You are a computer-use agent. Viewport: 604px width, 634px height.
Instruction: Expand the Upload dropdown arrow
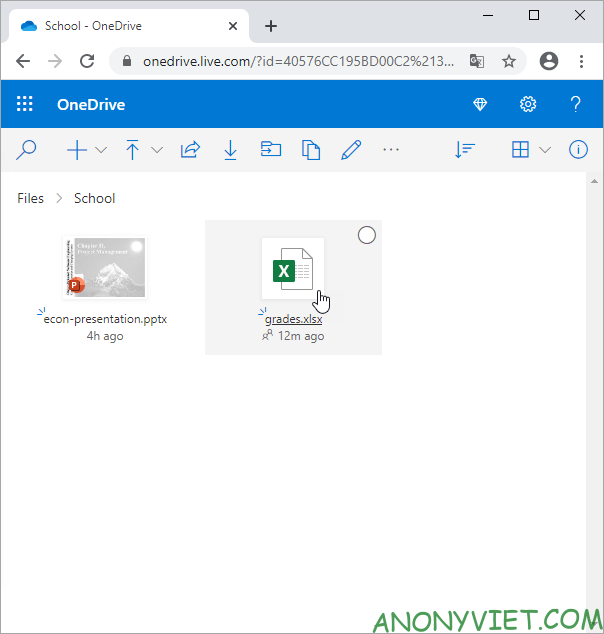[x=157, y=150]
